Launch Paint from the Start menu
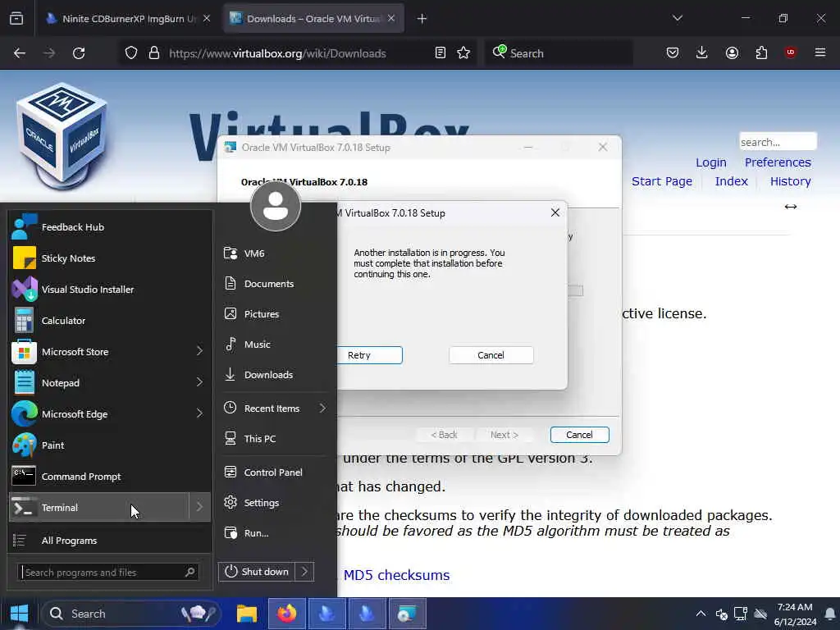 (x=110, y=445)
